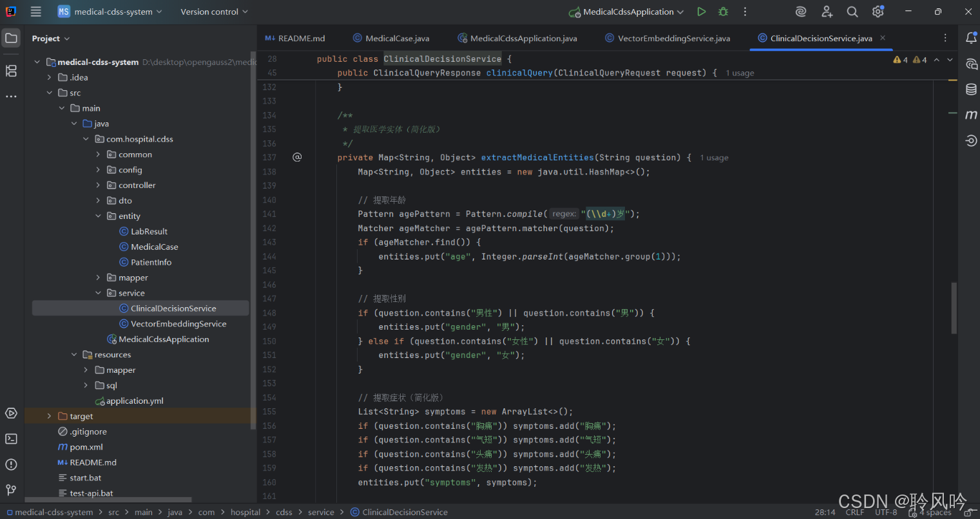Open the Maven tool window icon

pyautogui.click(x=971, y=115)
